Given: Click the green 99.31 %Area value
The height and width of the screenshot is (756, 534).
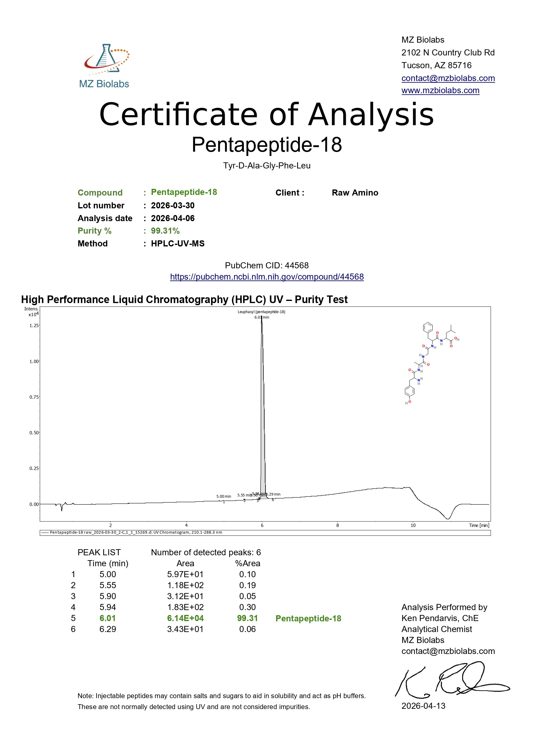Looking at the screenshot, I should 248,618.
